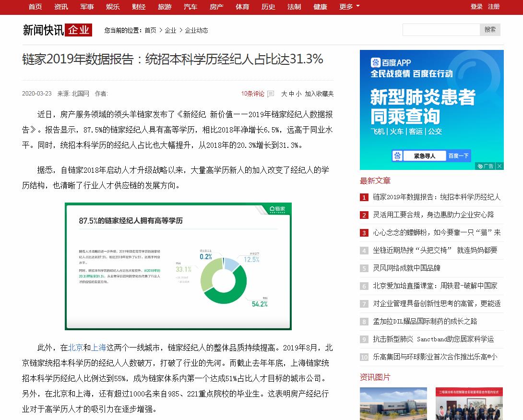Click the 登录 link
Screen dimensions: 523x420
click(x=476, y=7)
